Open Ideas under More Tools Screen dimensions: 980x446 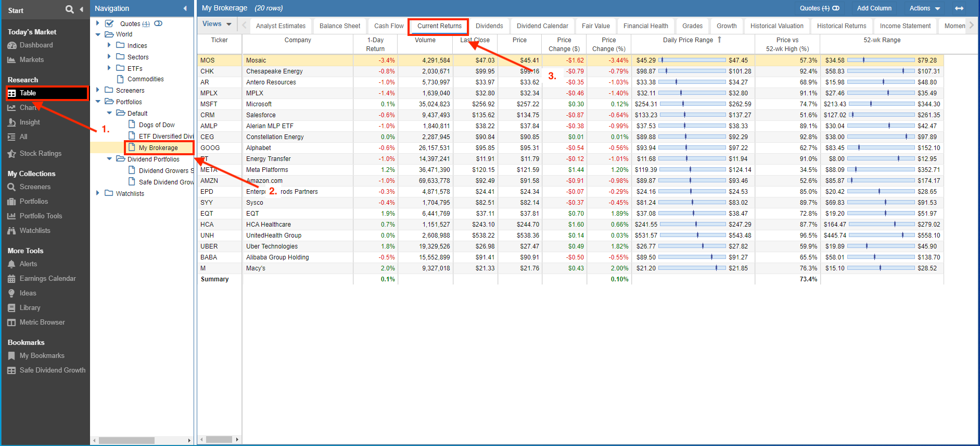coord(28,293)
